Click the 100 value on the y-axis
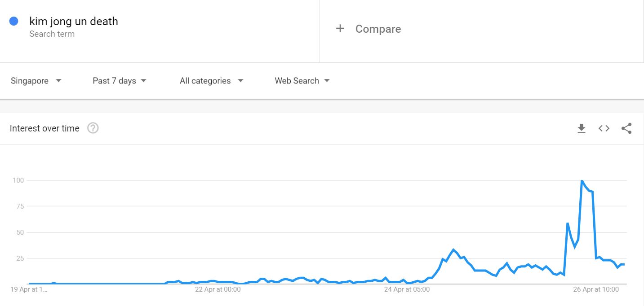 coord(18,180)
